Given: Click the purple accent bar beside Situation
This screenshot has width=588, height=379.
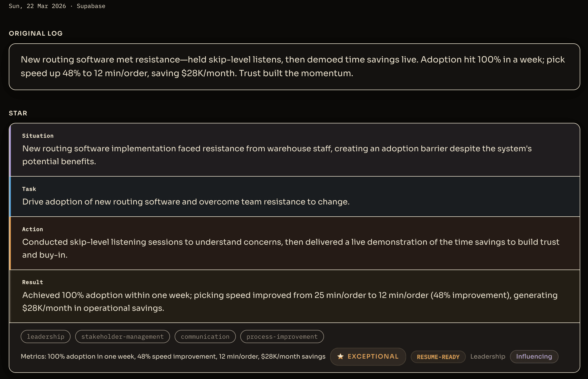Looking at the screenshot, I should pyautogui.click(x=10, y=150).
